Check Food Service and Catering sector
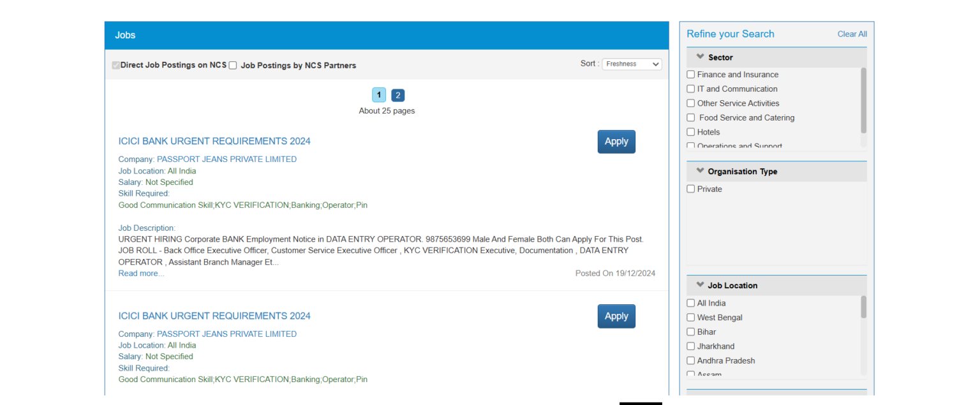This screenshot has height=405, width=980. [690, 118]
